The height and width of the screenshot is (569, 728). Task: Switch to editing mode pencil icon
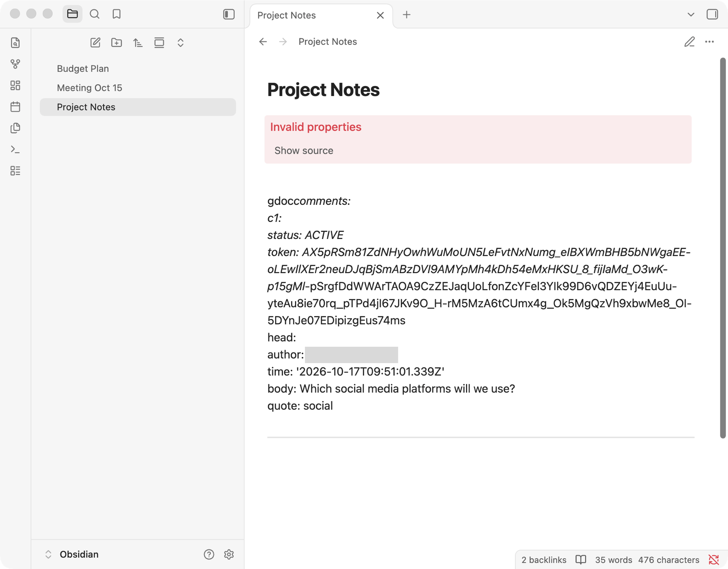pos(689,42)
